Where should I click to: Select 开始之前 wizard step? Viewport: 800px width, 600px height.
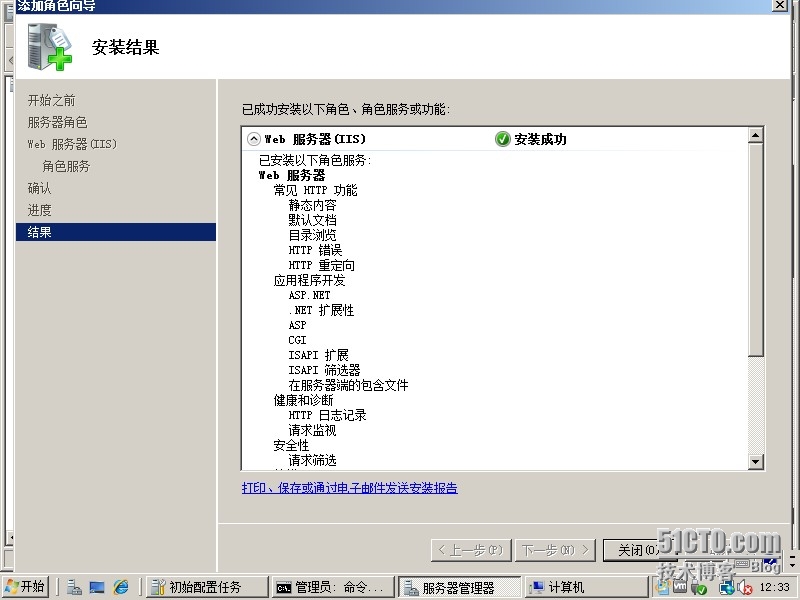tap(52, 101)
